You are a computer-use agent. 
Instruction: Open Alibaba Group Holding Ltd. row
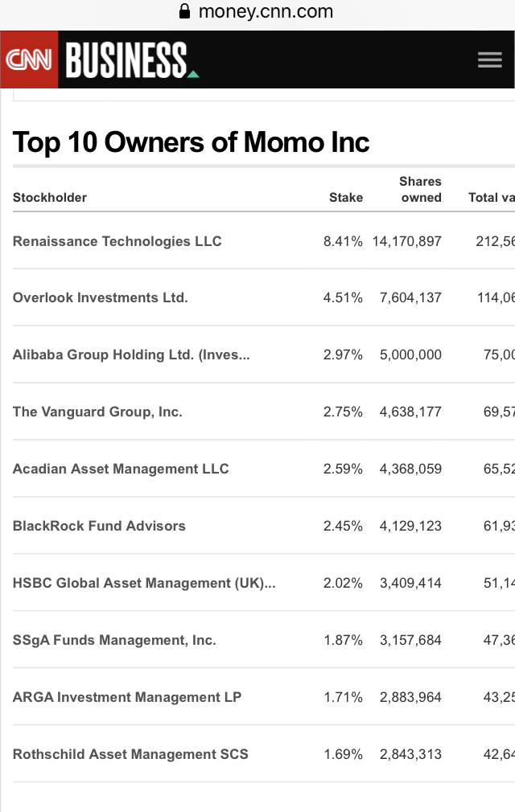tap(131, 355)
